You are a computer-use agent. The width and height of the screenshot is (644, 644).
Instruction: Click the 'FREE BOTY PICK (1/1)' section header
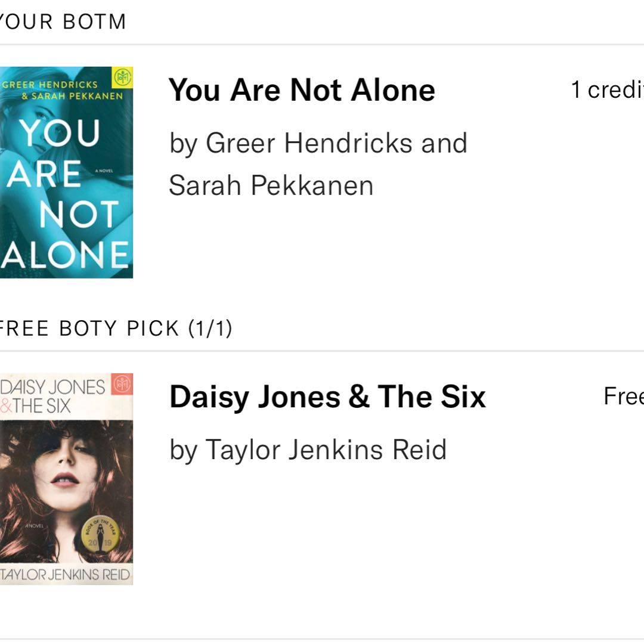115,329
